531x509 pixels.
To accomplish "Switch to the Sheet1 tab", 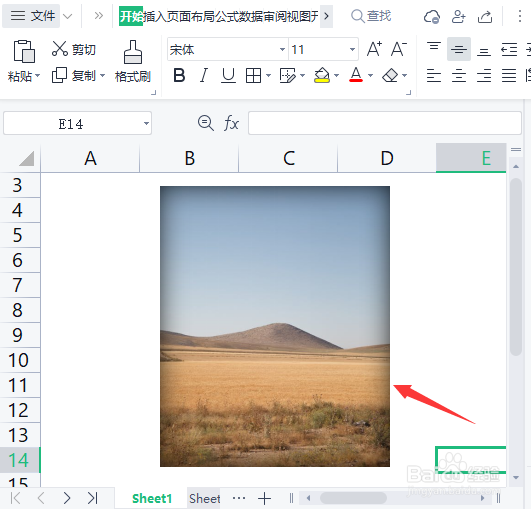I will (x=152, y=499).
